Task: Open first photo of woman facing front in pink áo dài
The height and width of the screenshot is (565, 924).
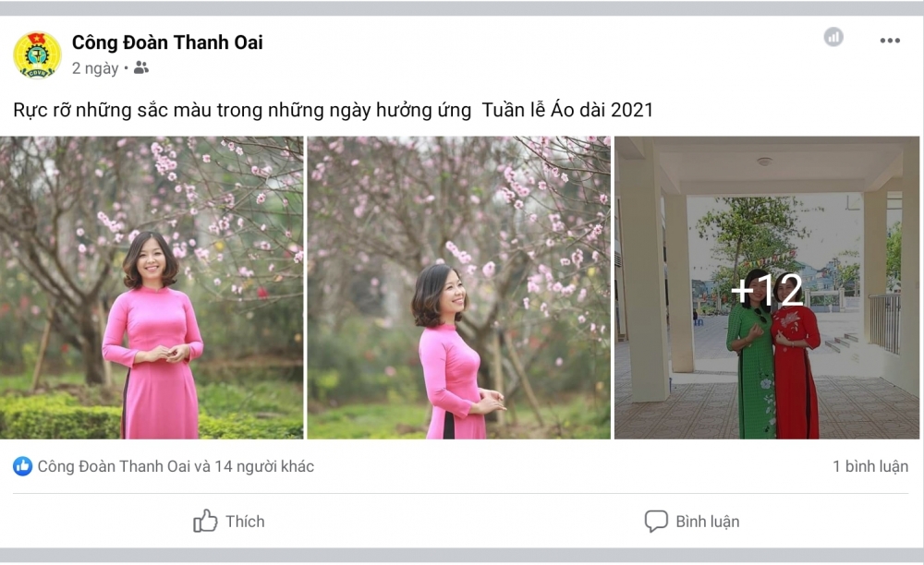Action: (152, 288)
